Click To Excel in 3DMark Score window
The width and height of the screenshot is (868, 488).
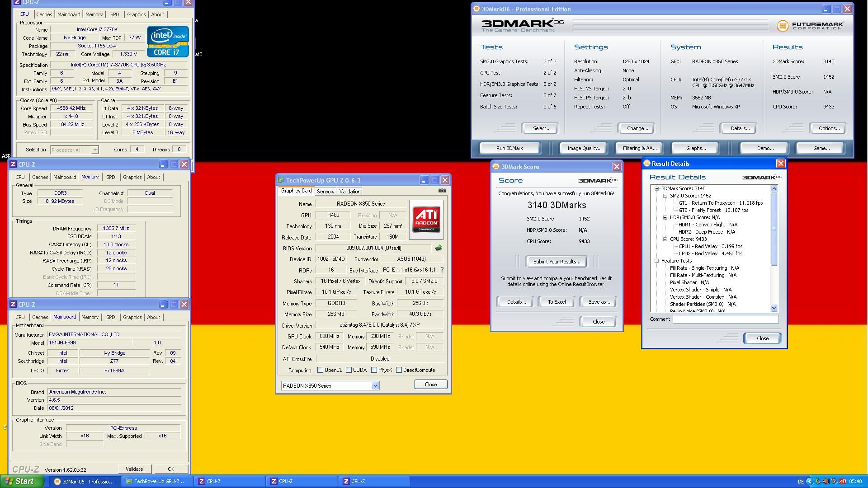tap(557, 302)
